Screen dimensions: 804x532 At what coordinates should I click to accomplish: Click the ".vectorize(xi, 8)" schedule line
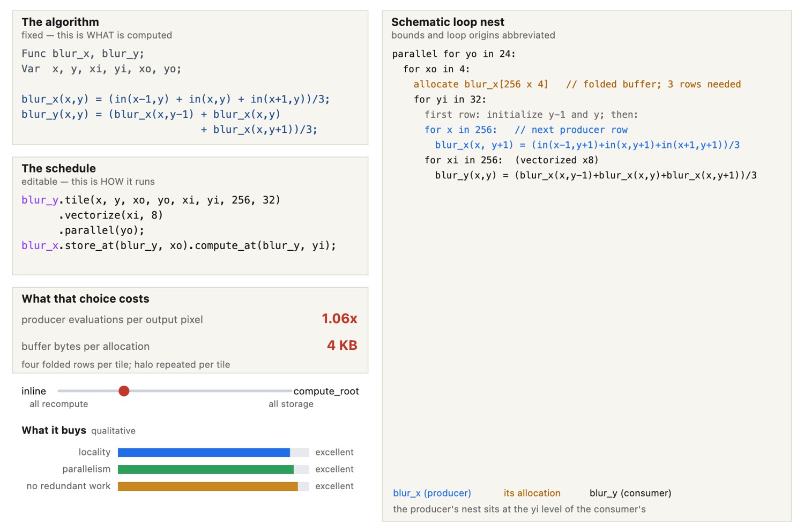click(x=110, y=215)
